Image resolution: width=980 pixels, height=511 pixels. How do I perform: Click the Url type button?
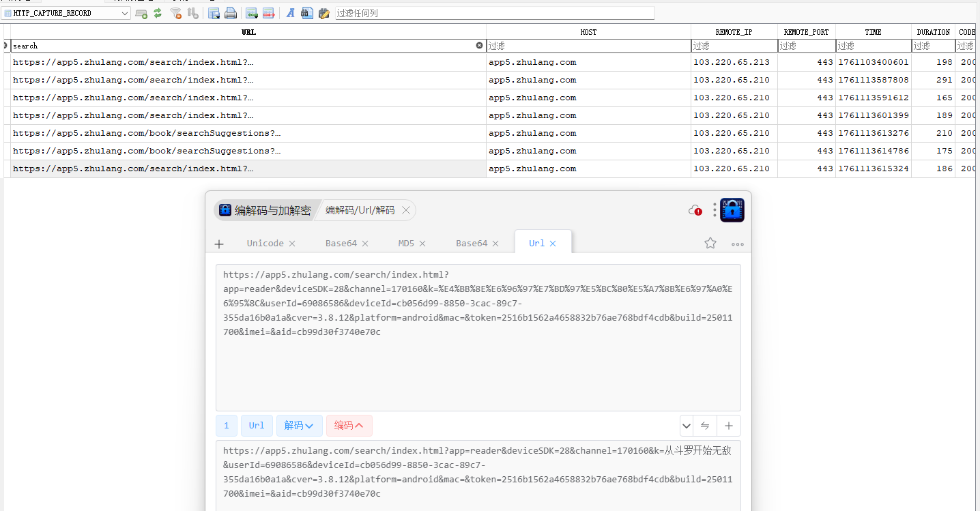pos(257,426)
